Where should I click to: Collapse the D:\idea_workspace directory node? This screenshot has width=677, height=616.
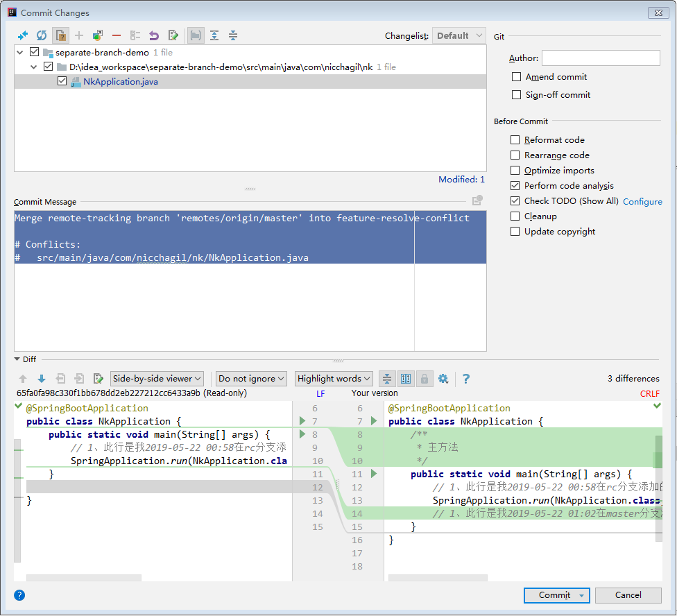pos(34,67)
